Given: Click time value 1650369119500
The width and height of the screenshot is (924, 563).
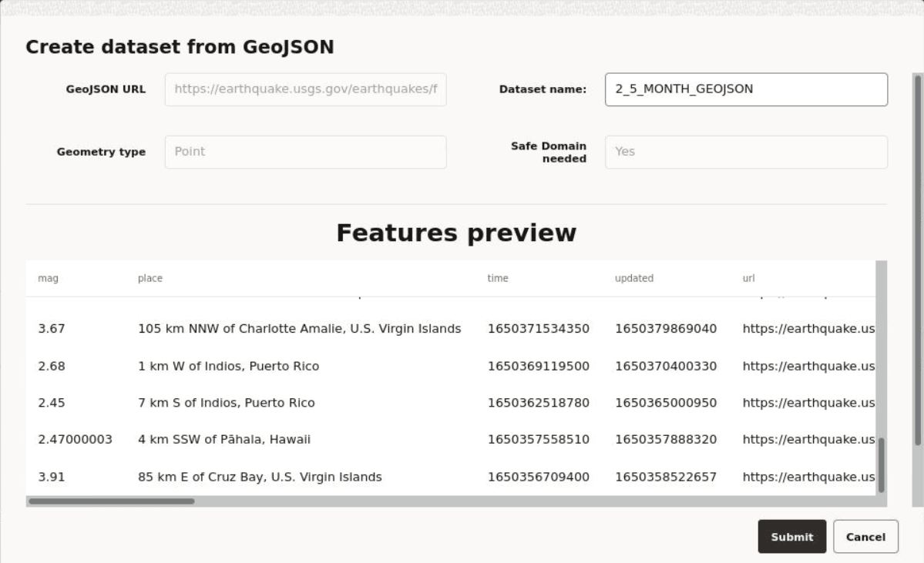Looking at the screenshot, I should [x=538, y=367].
